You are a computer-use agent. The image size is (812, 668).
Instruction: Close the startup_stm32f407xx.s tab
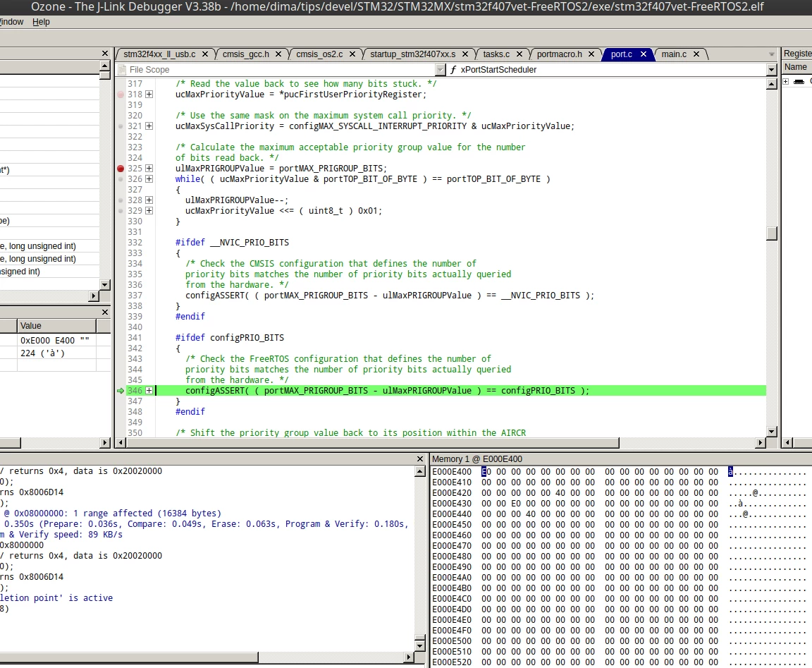(465, 54)
